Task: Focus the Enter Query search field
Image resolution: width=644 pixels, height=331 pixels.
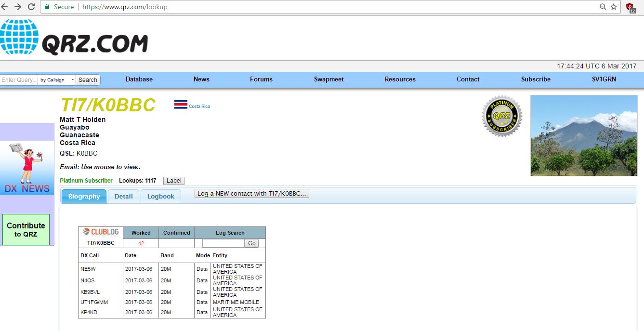Action: click(19, 80)
